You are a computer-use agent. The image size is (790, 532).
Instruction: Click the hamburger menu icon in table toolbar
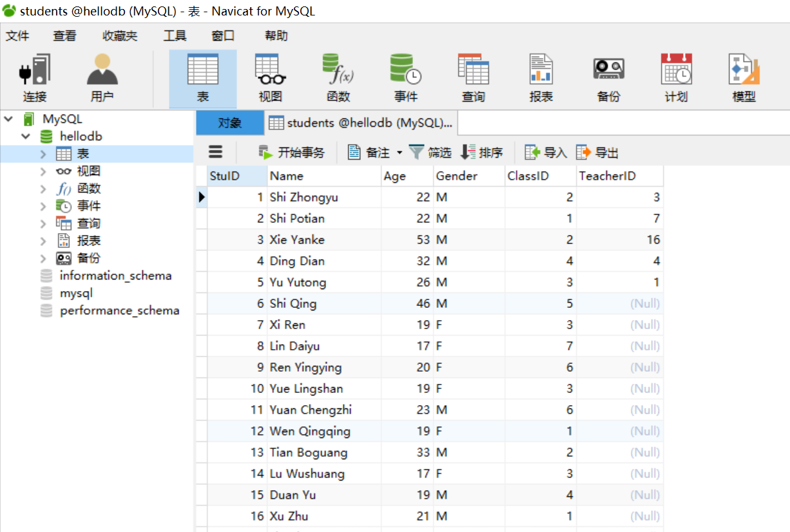click(x=216, y=152)
